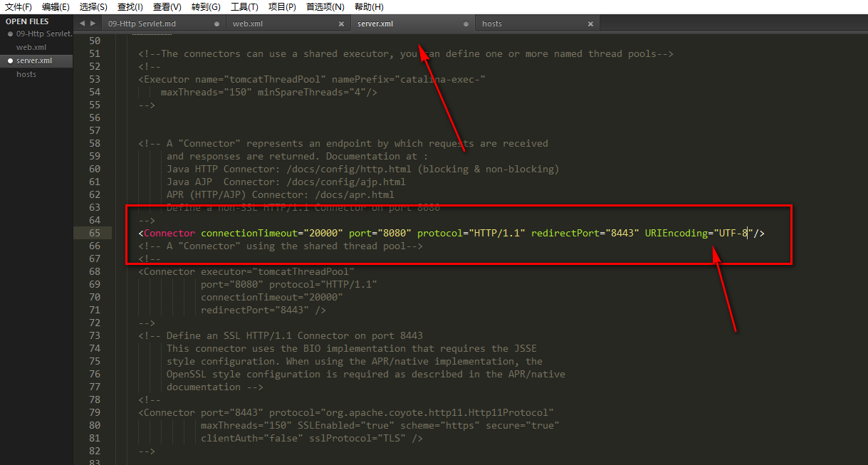Click line number 58 in the gutter
The height and width of the screenshot is (465, 868).
[95, 143]
